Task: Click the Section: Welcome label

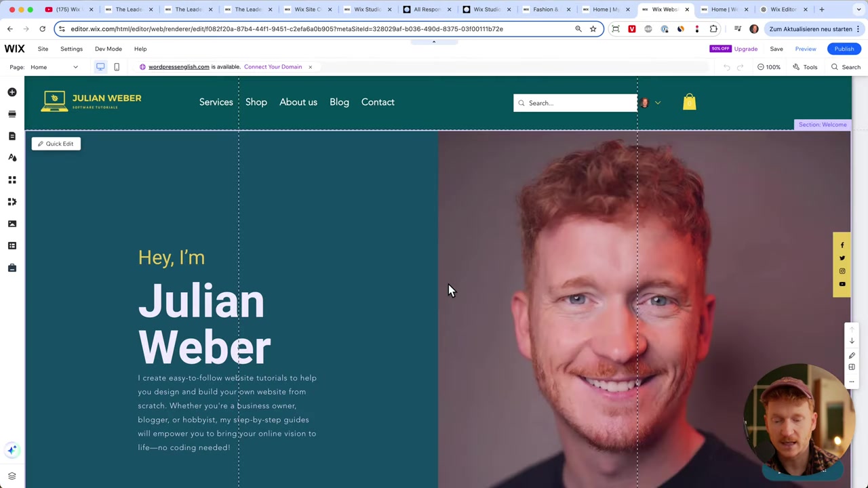Action: 822,125
